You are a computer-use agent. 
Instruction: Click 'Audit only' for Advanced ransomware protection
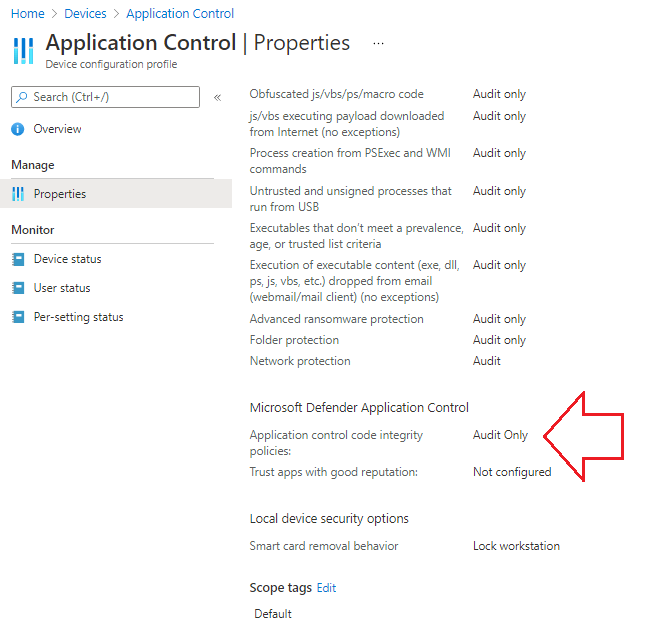pyautogui.click(x=499, y=319)
